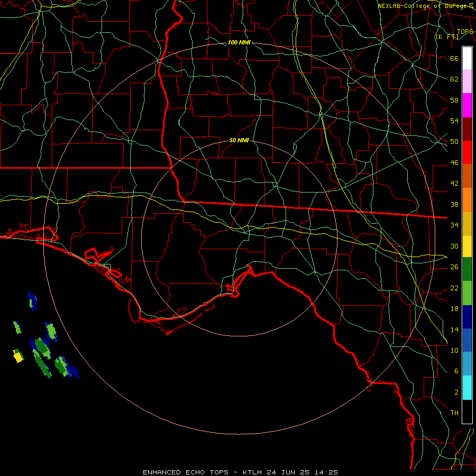Image resolution: width=476 pixels, height=476 pixels.
Task: Click legend scale value 50
Action: click(454, 141)
